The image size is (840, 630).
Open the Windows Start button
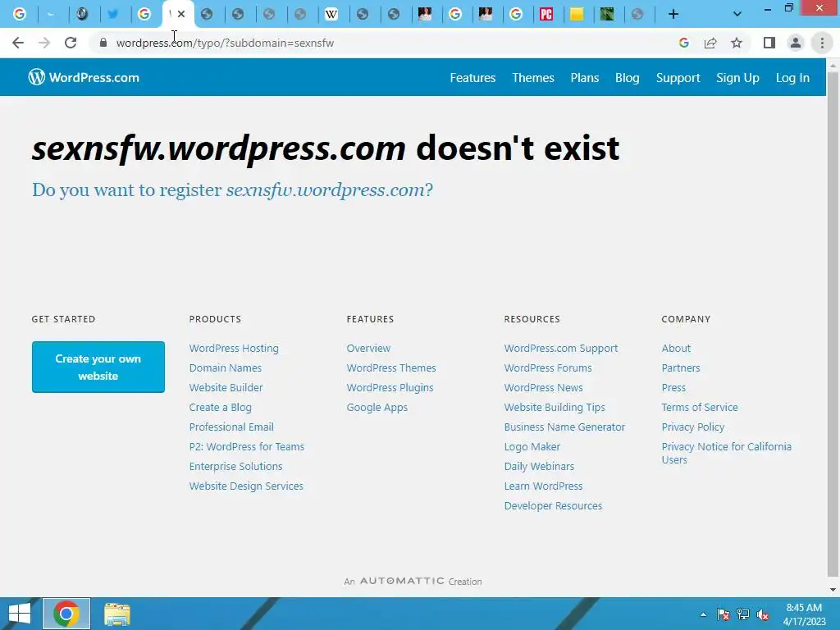20,614
